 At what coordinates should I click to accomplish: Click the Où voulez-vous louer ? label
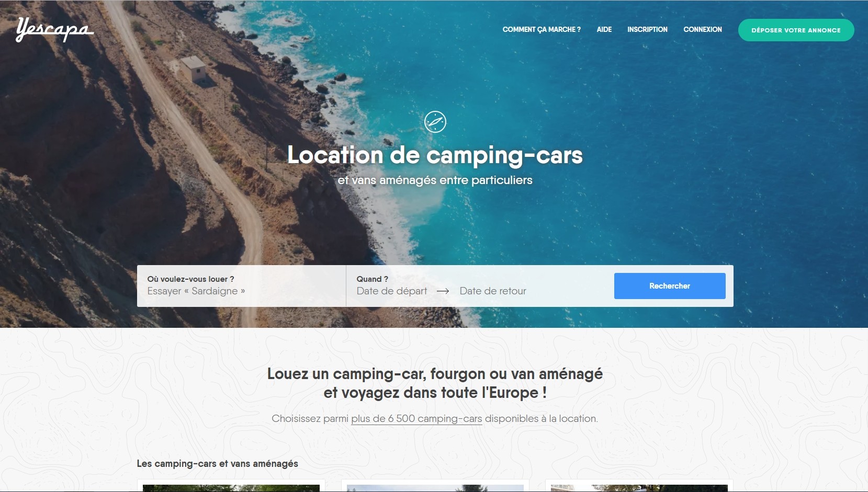[190, 279]
